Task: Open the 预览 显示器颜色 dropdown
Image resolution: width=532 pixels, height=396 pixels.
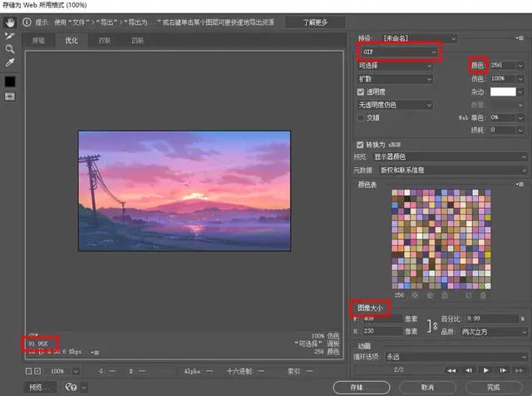Action: pos(450,157)
